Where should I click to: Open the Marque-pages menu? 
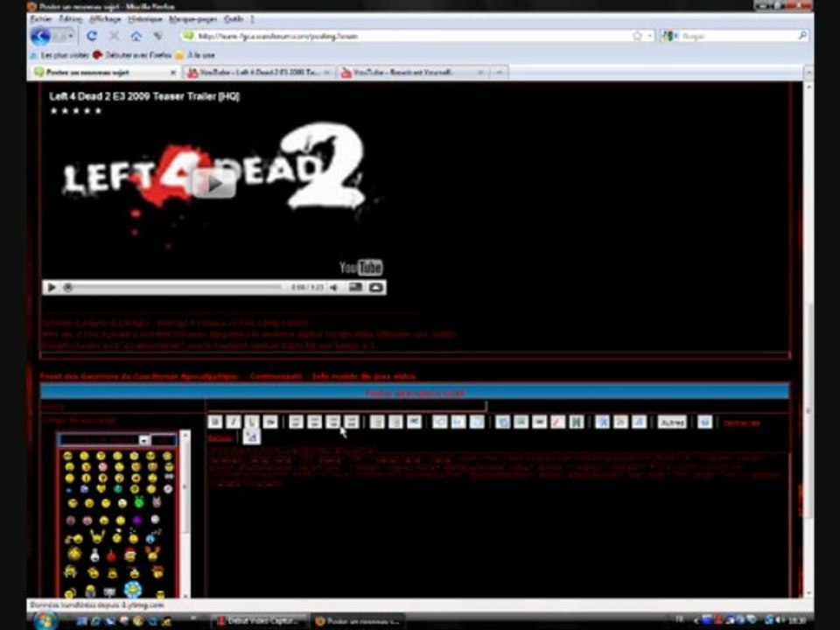(192, 19)
